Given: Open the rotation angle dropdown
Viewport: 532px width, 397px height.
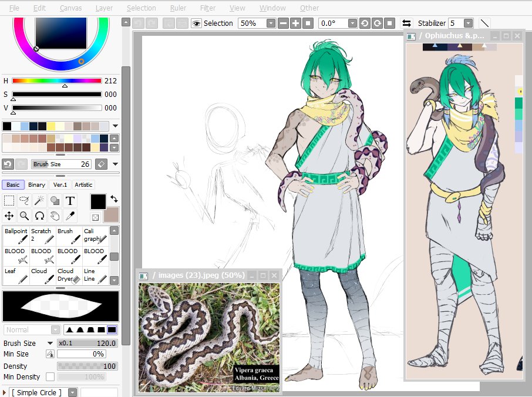Looking at the screenshot, I should [352, 23].
